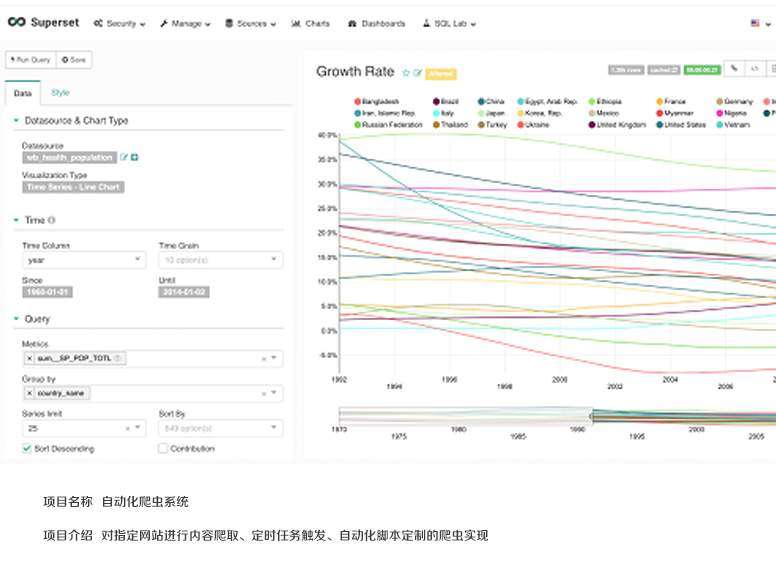776x577 pixels.
Task: Change the Time Series - Line Chart visualization type
Action: [73, 187]
